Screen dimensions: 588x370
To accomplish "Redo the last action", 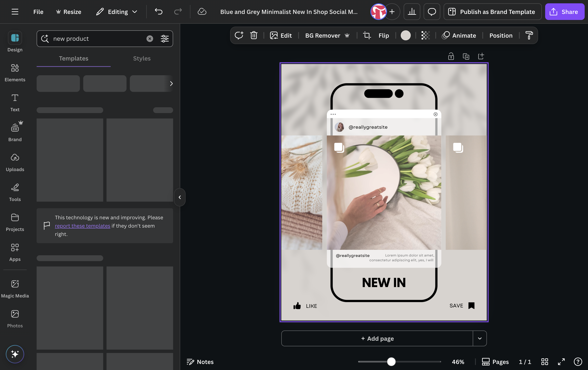I will click(178, 11).
